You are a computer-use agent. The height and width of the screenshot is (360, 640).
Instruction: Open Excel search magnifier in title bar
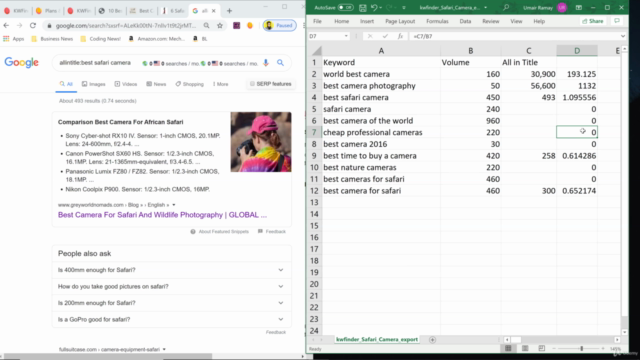click(x=506, y=7)
